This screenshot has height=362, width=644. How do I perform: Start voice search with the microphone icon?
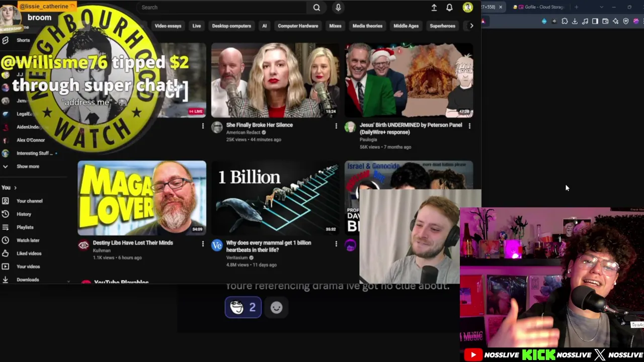click(x=338, y=8)
